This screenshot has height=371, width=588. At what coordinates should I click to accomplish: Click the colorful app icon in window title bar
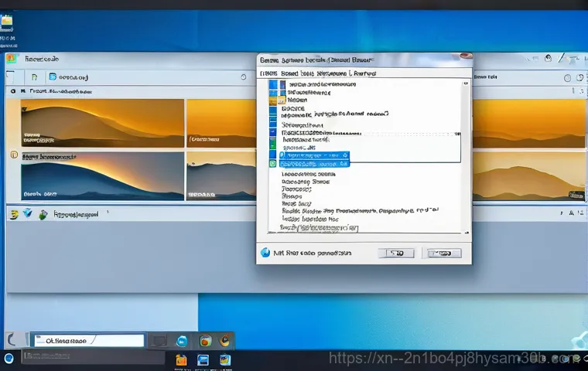(12, 59)
